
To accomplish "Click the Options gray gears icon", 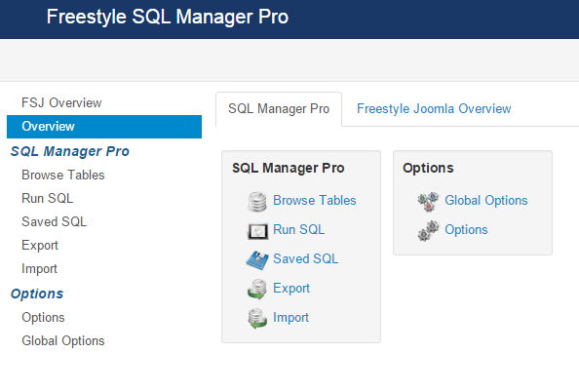I will 428,231.
